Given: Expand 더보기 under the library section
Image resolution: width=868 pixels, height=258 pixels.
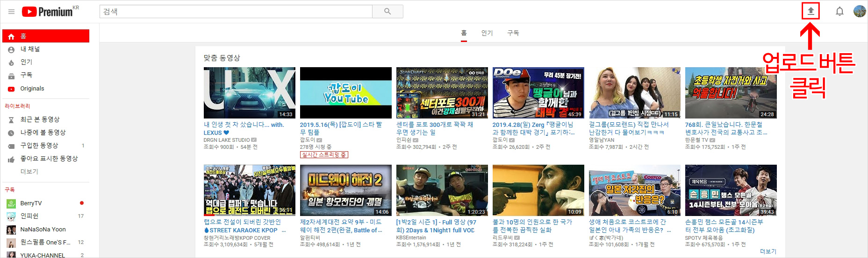Looking at the screenshot, I should (29, 172).
